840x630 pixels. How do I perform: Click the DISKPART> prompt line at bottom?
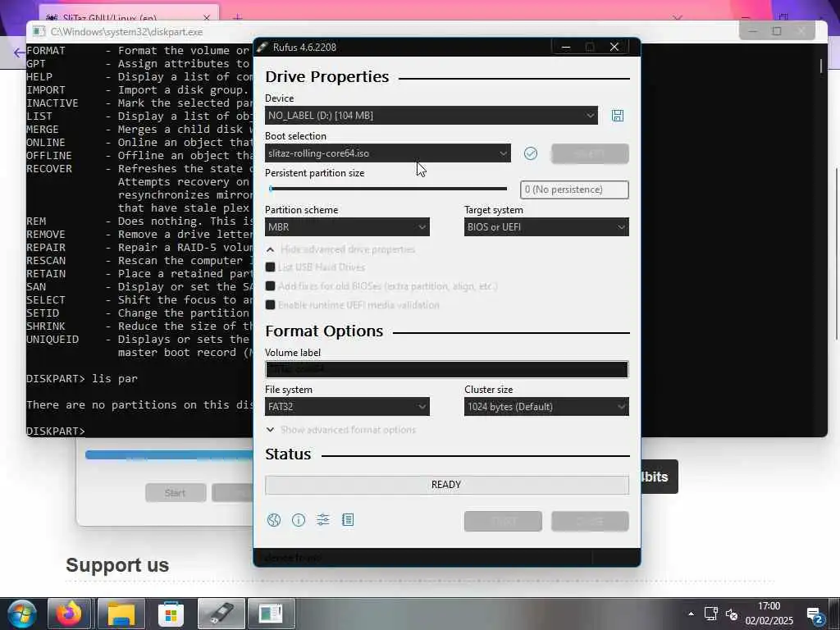click(x=56, y=431)
